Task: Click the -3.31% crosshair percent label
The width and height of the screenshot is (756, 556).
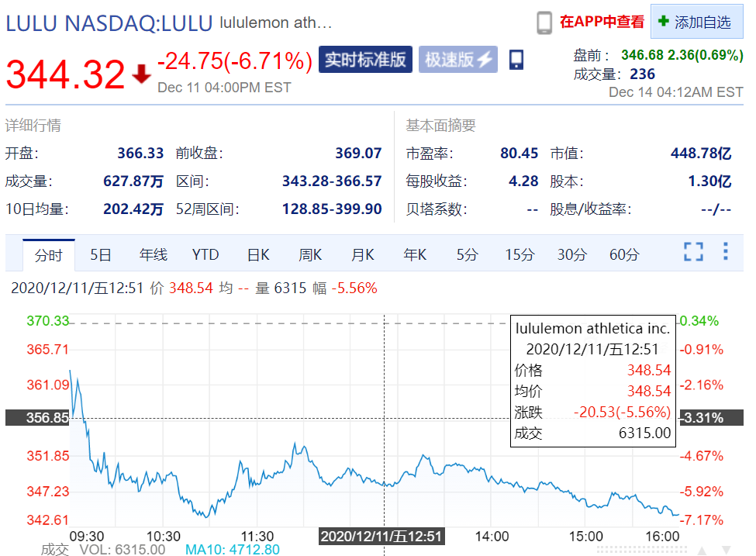Action: pos(711,418)
